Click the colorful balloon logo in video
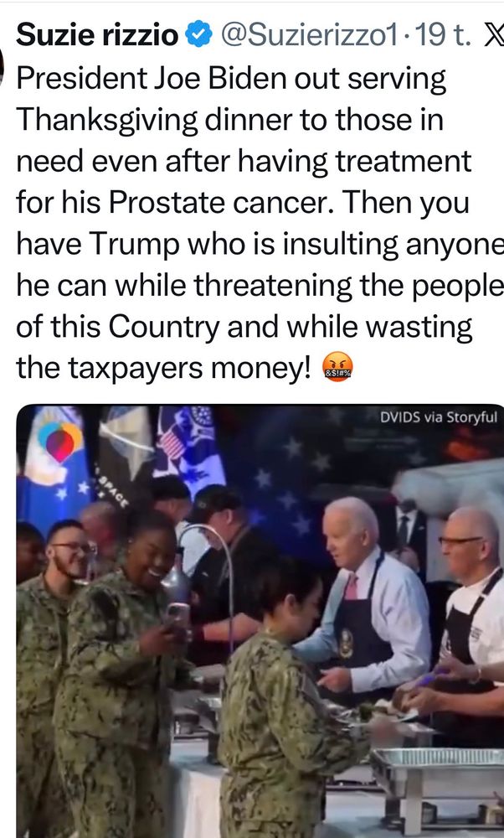 tap(60, 442)
